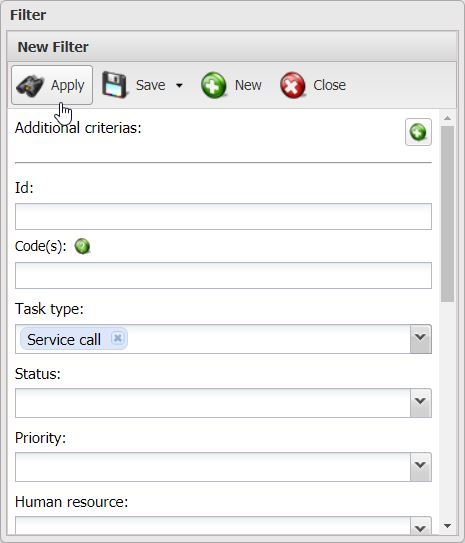Click the Close button label
465x543 pixels.
(329, 85)
